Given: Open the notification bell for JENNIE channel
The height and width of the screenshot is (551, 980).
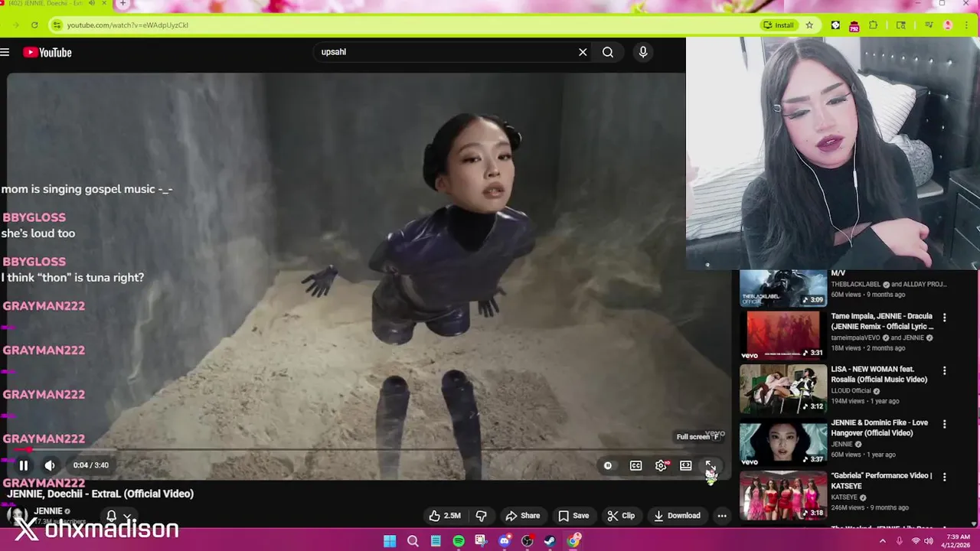Looking at the screenshot, I should coord(111,517).
